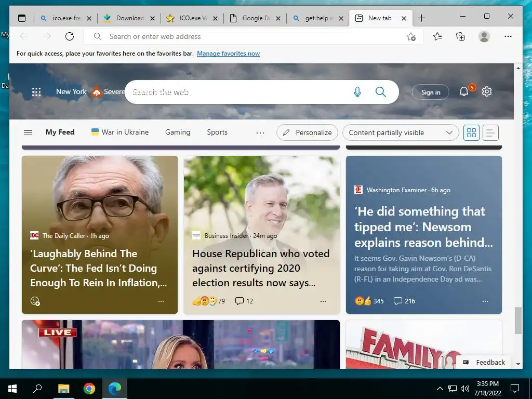Open the Collections icon
The height and width of the screenshot is (399, 532).
tap(460, 36)
